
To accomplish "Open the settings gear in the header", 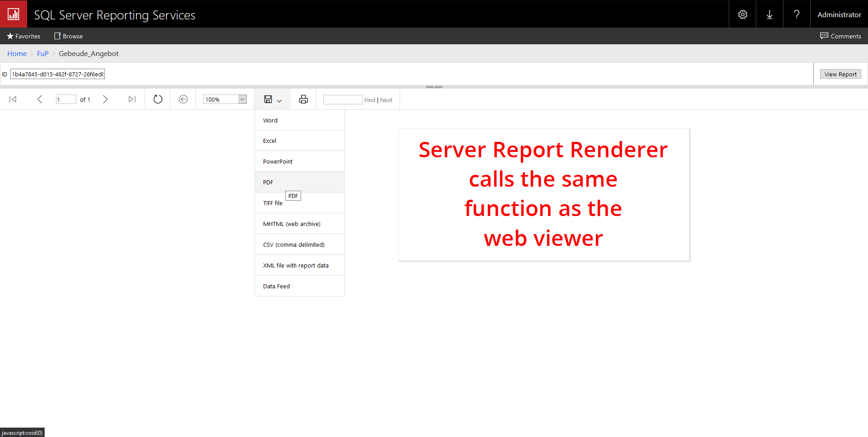I will pyautogui.click(x=742, y=14).
